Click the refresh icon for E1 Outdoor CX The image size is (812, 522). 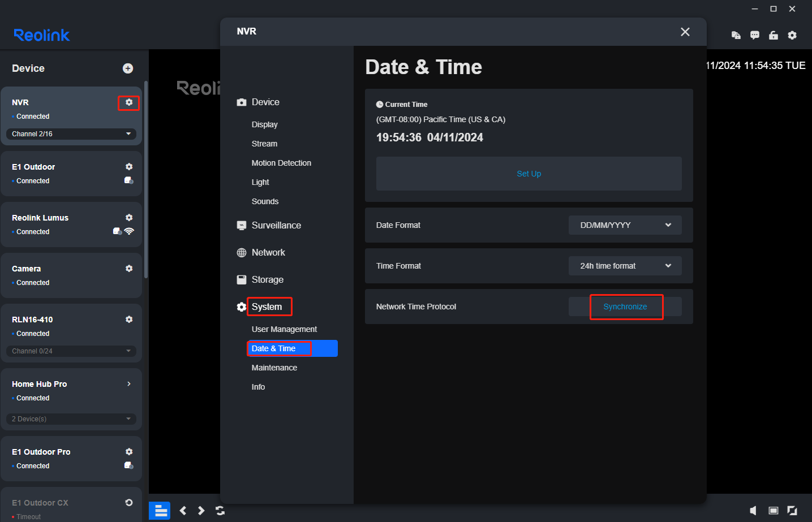[129, 503]
